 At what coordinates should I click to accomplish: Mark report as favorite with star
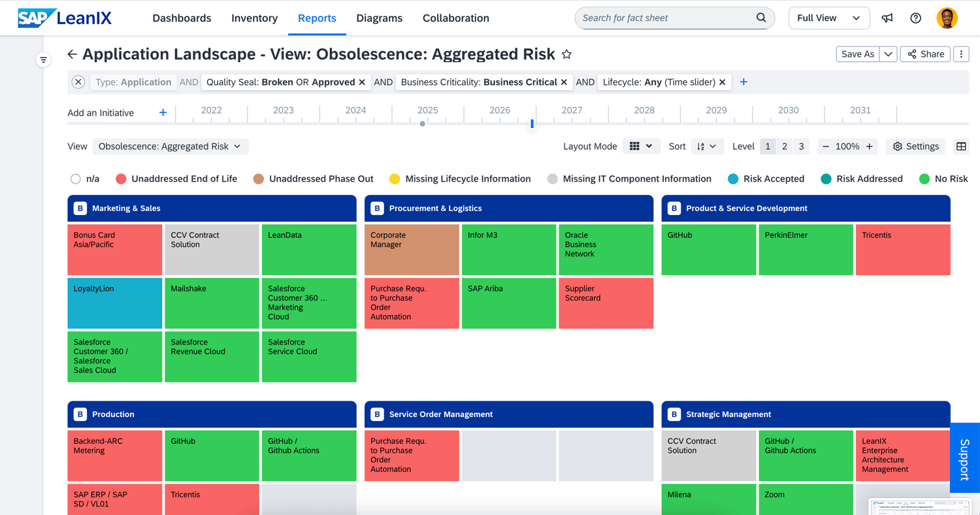566,54
